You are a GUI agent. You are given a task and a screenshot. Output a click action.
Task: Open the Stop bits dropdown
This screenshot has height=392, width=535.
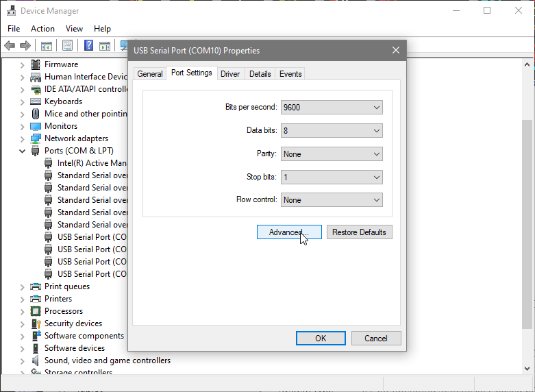[332, 177]
